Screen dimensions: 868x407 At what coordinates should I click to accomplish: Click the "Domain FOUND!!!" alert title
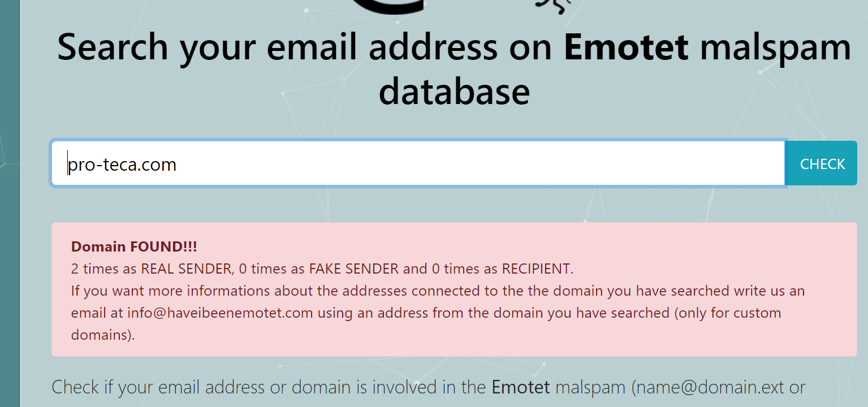click(x=134, y=247)
